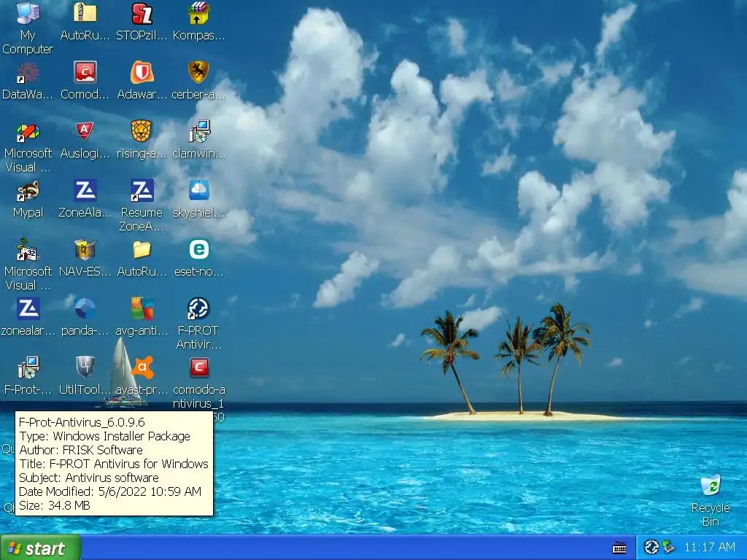Image resolution: width=747 pixels, height=560 pixels.
Task: Select the zonealar... installer icon
Action: click(x=28, y=308)
